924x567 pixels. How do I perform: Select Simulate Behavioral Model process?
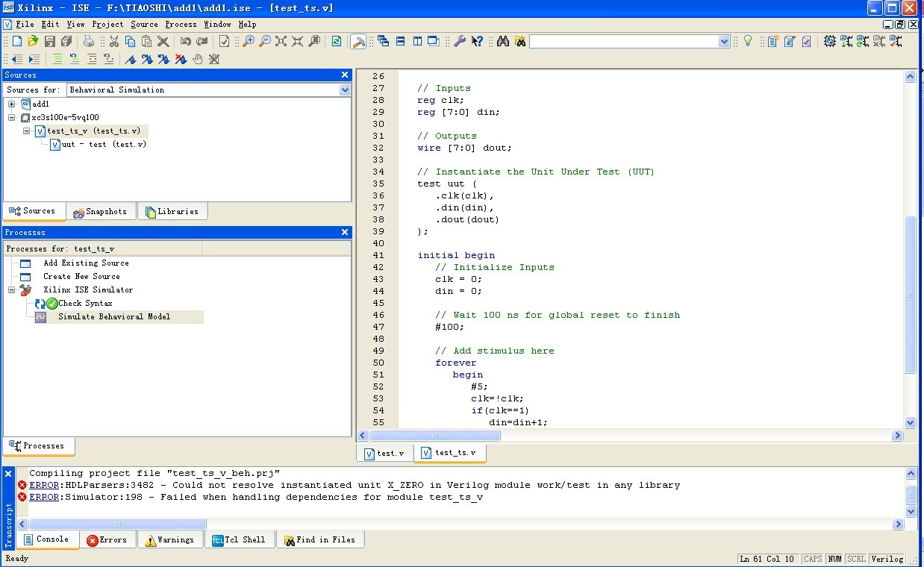tap(114, 316)
